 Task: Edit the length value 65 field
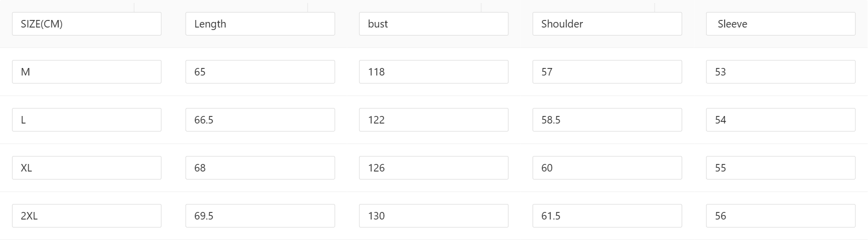[x=260, y=72]
